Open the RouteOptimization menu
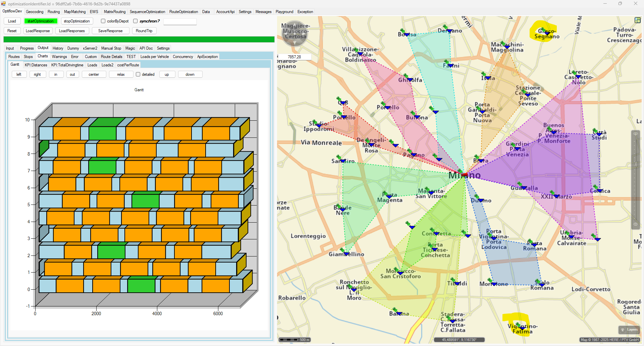This screenshot has width=644, height=346. 183,12
